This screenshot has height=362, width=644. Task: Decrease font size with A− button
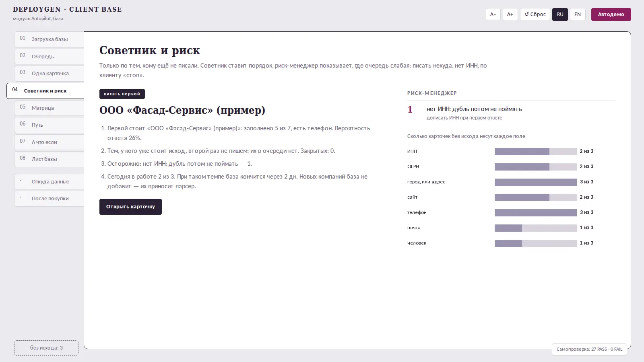[x=493, y=14]
